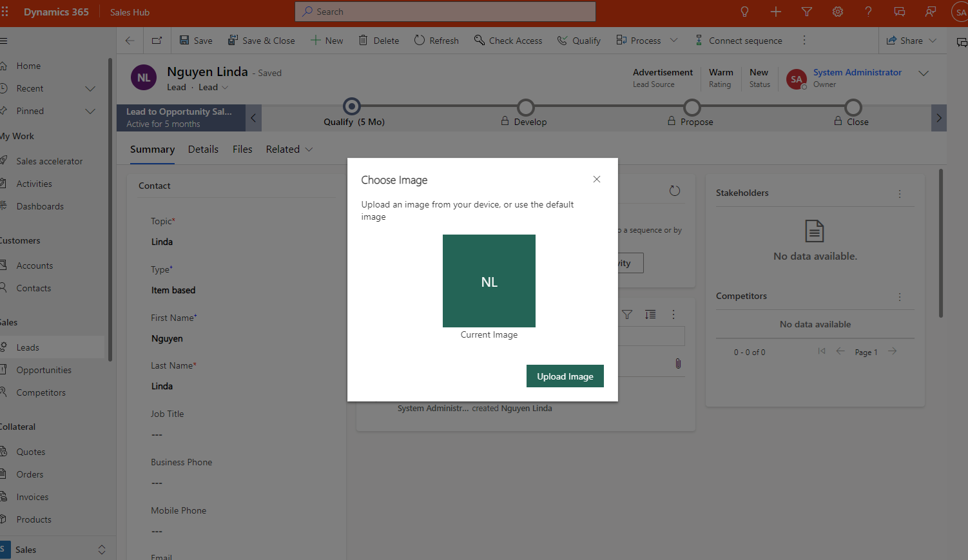This screenshot has width=968, height=560.
Task: Open Advanced Find filter icon in header
Action: tap(806, 12)
